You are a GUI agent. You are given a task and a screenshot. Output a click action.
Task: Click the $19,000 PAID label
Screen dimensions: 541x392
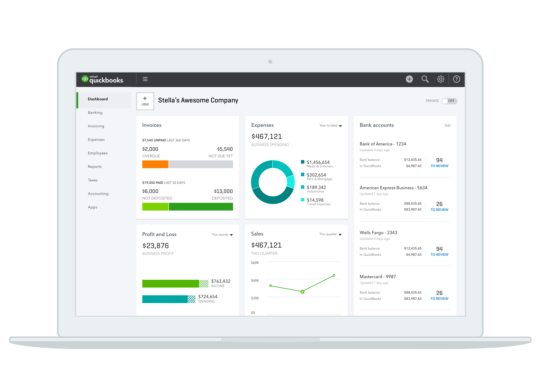pyautogui.click(x=153, y=183)
